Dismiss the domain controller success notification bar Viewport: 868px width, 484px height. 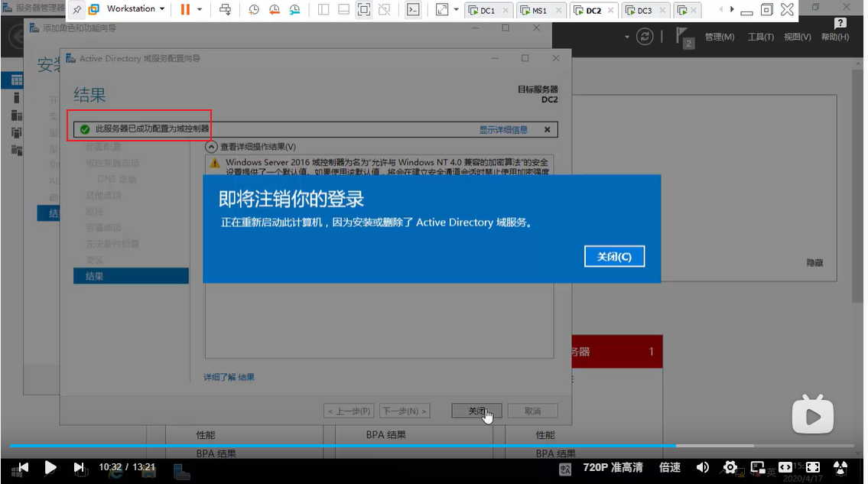point(547,129)
